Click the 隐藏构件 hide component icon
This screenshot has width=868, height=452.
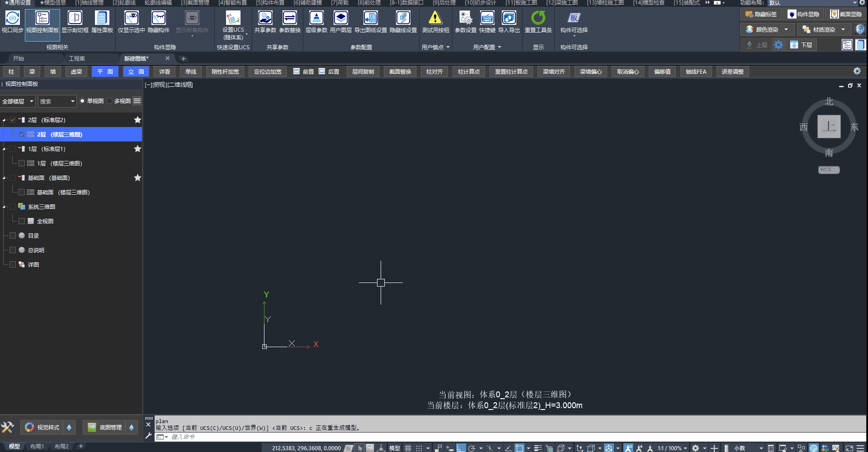158,18
